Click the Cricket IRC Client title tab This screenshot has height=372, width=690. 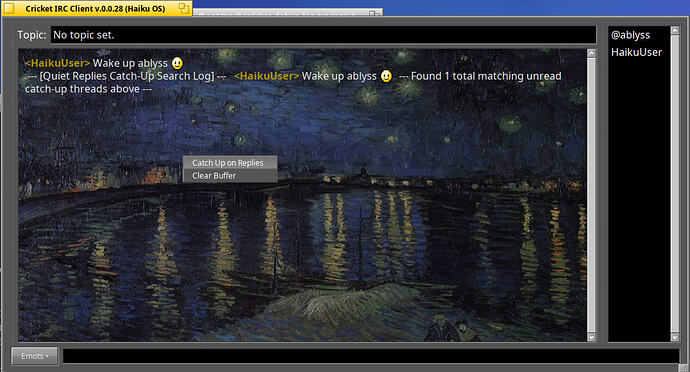[95, 8]
